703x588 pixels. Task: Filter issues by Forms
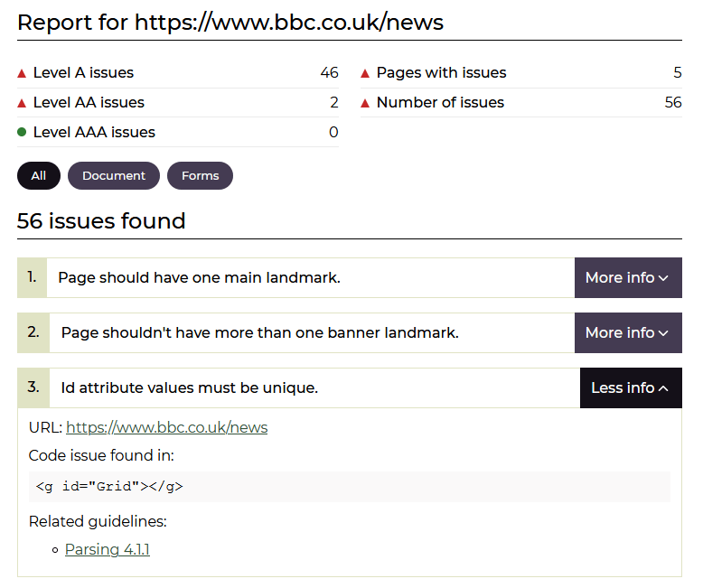click(x=200, y=176)
